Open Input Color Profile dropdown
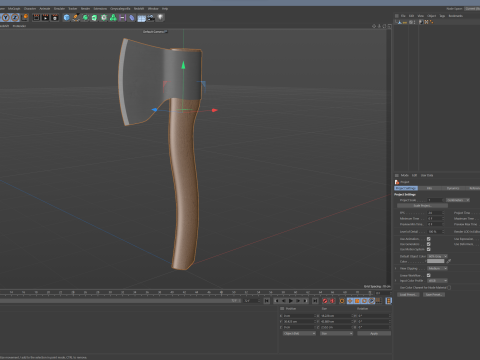Image resolution: width=480 pixels, height=360 pixels. coord(437,281)
